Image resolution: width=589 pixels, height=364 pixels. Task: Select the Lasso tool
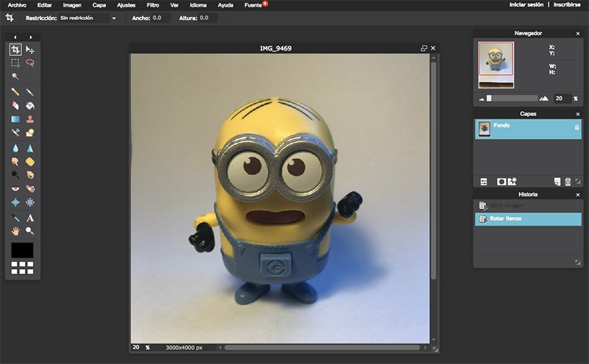tap(30, 63)
